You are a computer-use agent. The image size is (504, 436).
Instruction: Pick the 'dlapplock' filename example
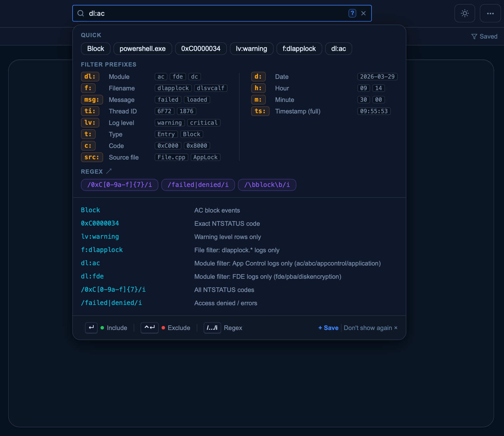[x=173, y=88]
